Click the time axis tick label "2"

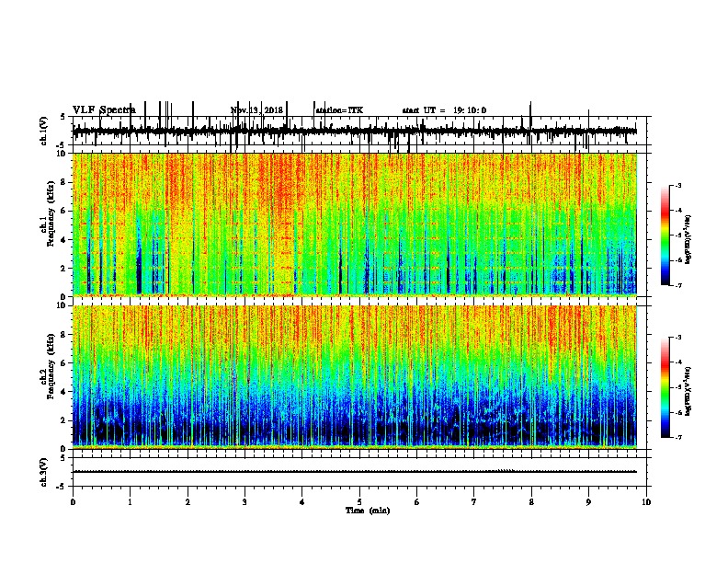tap(188, 501)
